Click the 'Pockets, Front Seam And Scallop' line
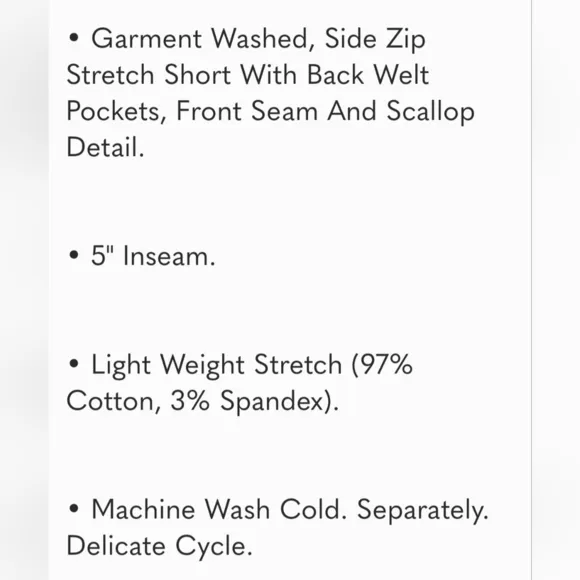Viewport: 580px width, 580px height. [x=270, y=111]
